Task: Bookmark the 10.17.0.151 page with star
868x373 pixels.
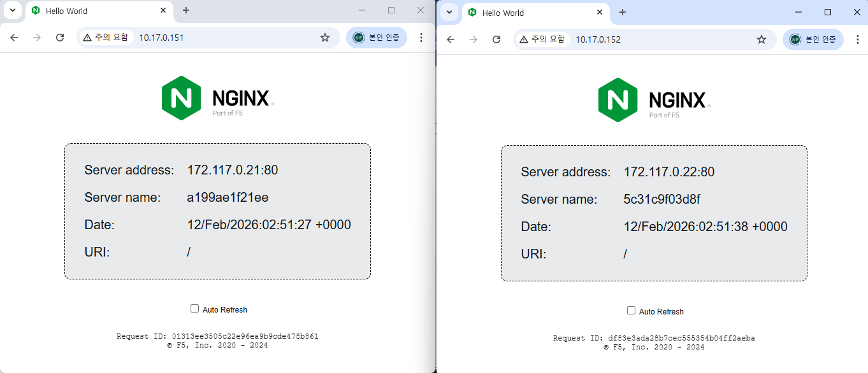Action: 325,38
